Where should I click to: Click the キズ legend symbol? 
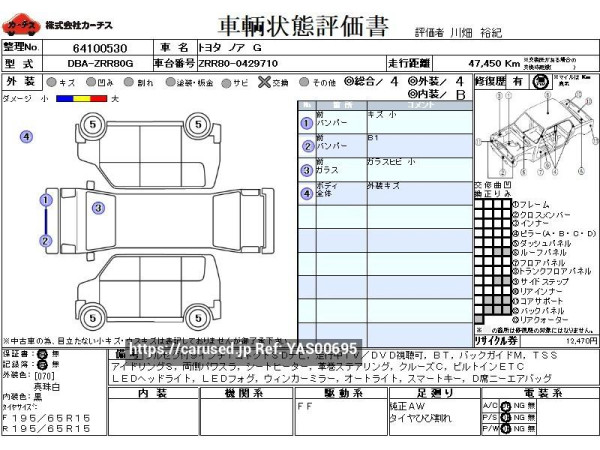(x=52, y=82)
